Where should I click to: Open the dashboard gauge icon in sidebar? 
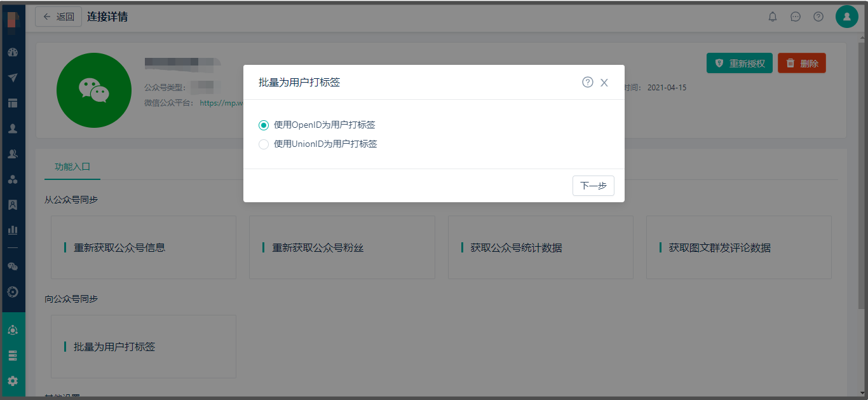[x=13, y=52]
